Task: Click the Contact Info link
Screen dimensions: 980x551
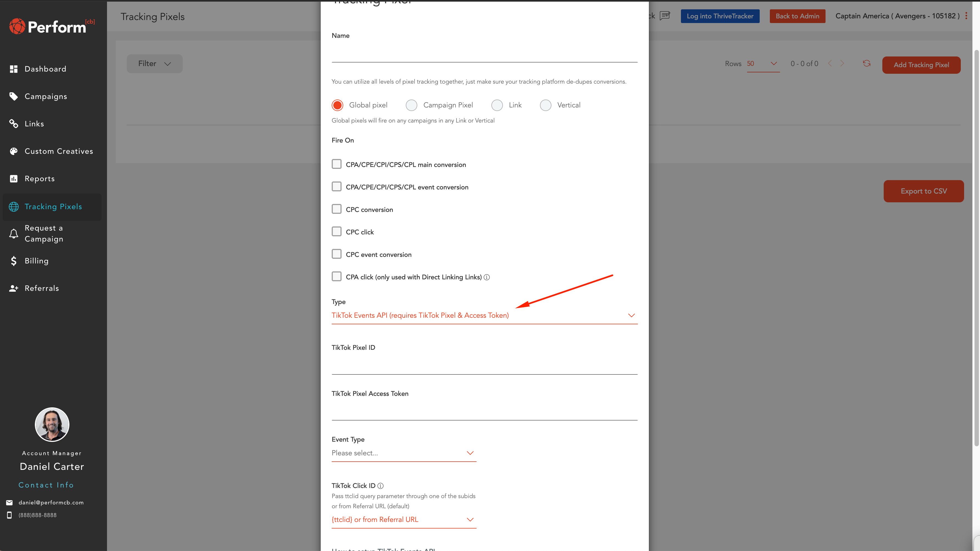Action: point(46,485)
